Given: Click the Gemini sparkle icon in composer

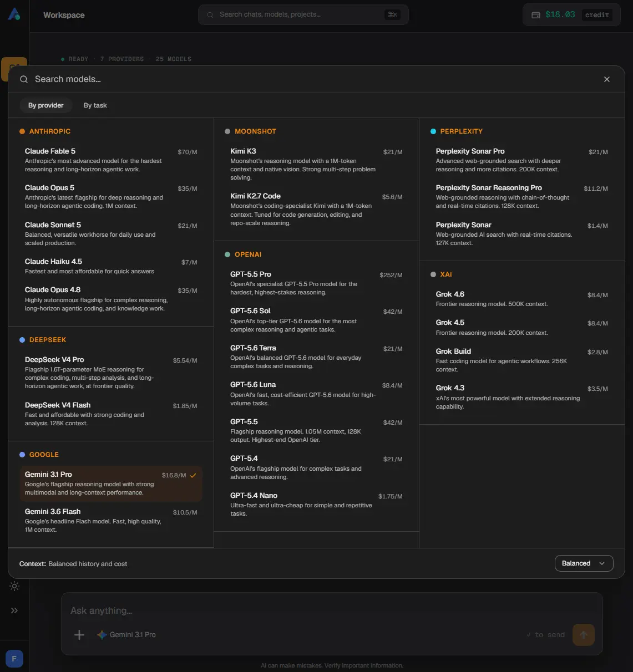Looking at the screenshot, I should pyautogui.click(x=102, y=635).
